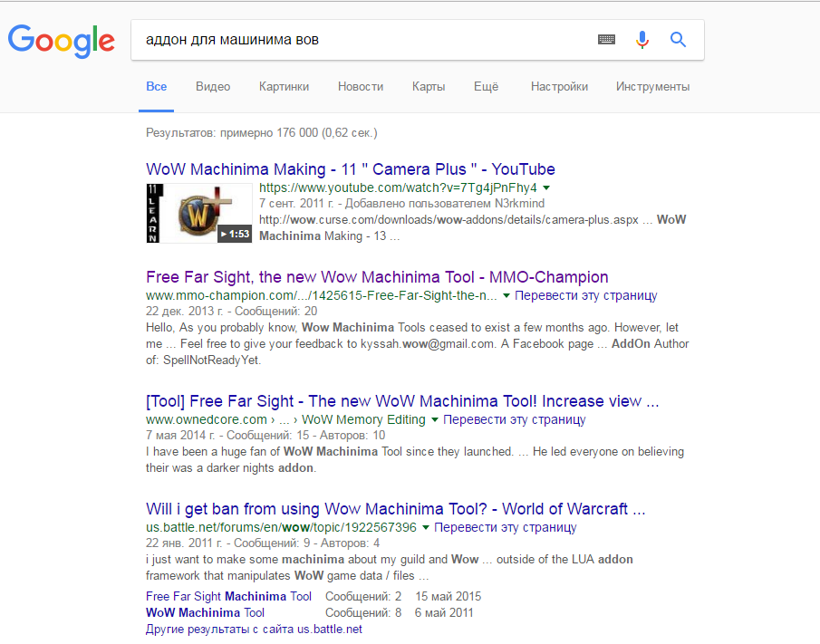Translate the ownedcore page
This screenshot has height=644, width=820.
(x=515, y=419)
